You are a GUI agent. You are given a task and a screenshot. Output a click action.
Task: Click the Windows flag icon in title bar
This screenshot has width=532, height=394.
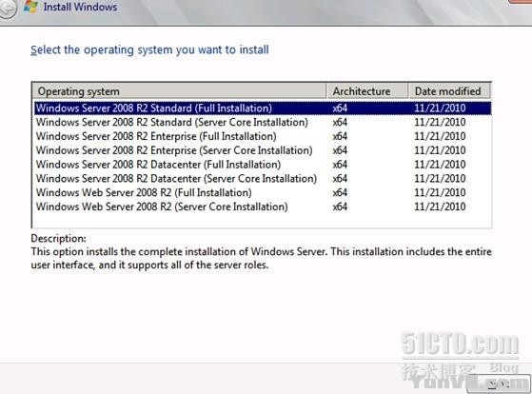(x=30, y=6)
